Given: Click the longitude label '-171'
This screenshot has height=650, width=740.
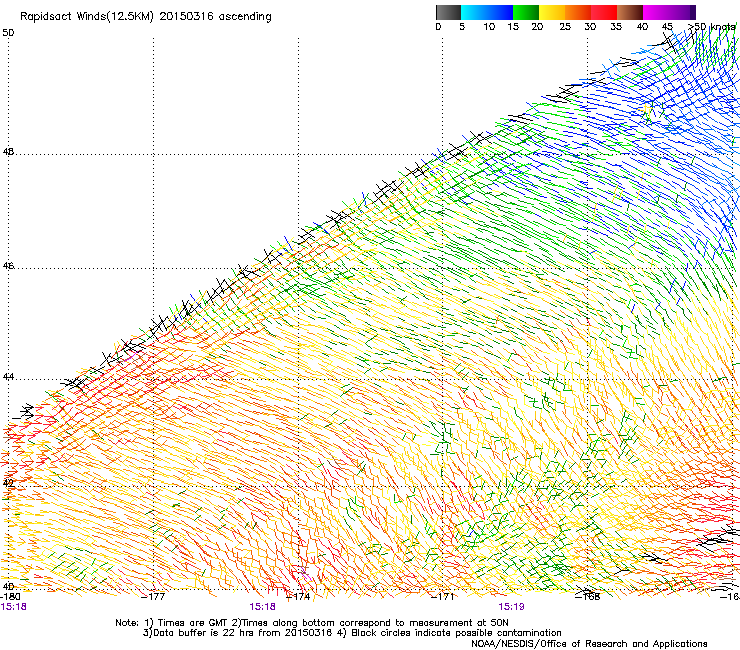Looking at the screenshot, I should [443, 597].
